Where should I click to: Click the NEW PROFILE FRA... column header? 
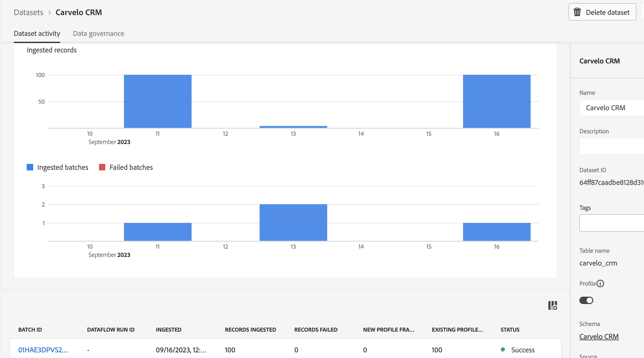389,330
